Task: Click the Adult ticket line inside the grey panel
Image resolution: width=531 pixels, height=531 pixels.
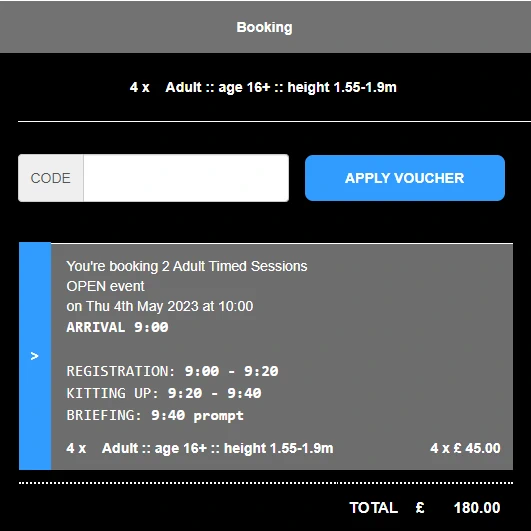Action: coord(200,448)
